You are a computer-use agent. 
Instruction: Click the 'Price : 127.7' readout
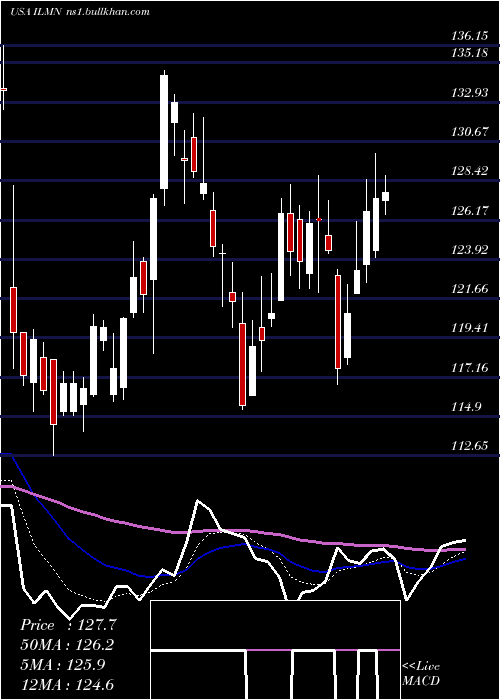[68, 625]
